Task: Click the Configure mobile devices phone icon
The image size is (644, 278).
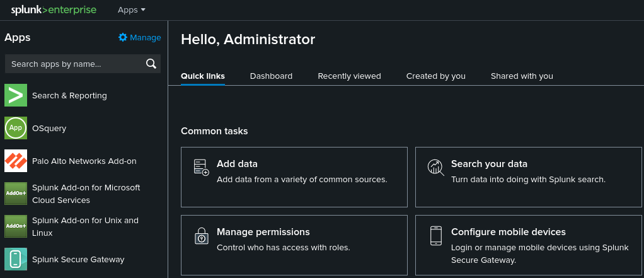Action: [436, 236]
